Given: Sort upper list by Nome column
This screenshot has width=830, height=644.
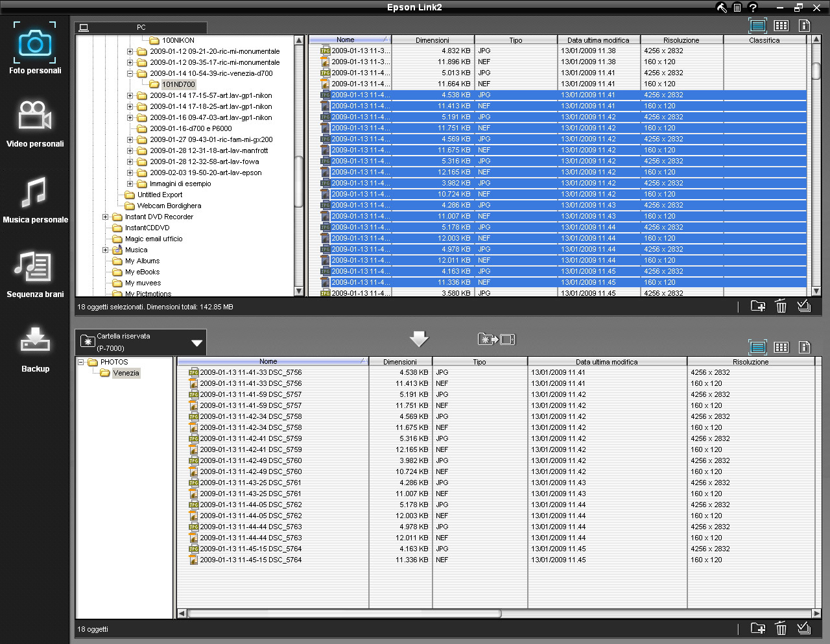Looking at the screenshot, I should pos(350,40).
